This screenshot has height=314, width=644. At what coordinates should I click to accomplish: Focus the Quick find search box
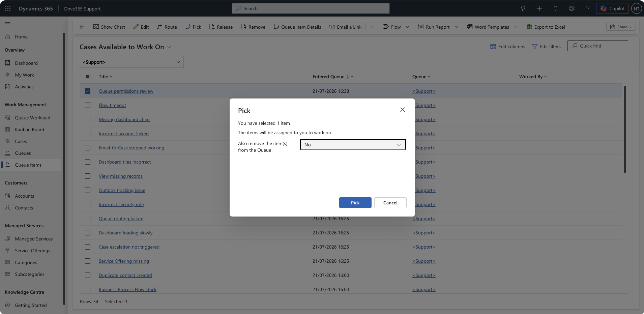click(x=597, y=46)
